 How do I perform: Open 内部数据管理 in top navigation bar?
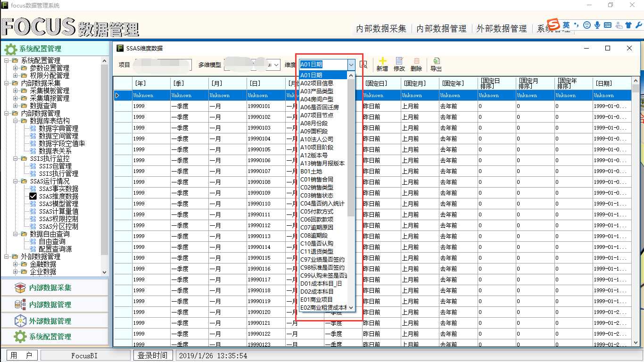[441, 29]
